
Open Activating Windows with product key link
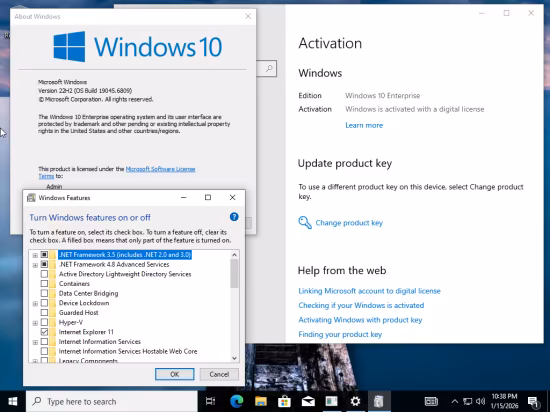tap(360, 320)
